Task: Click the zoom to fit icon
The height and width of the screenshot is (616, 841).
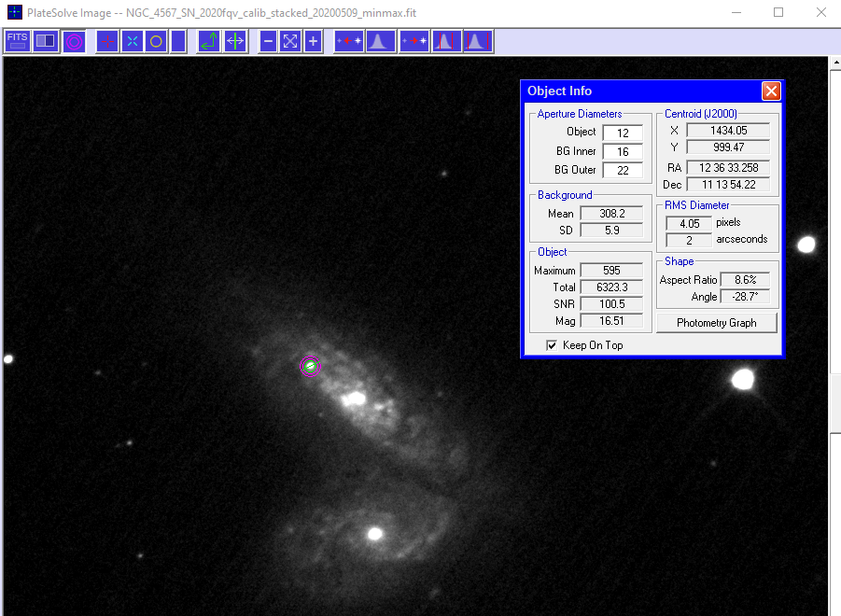Action: (290, 41)
